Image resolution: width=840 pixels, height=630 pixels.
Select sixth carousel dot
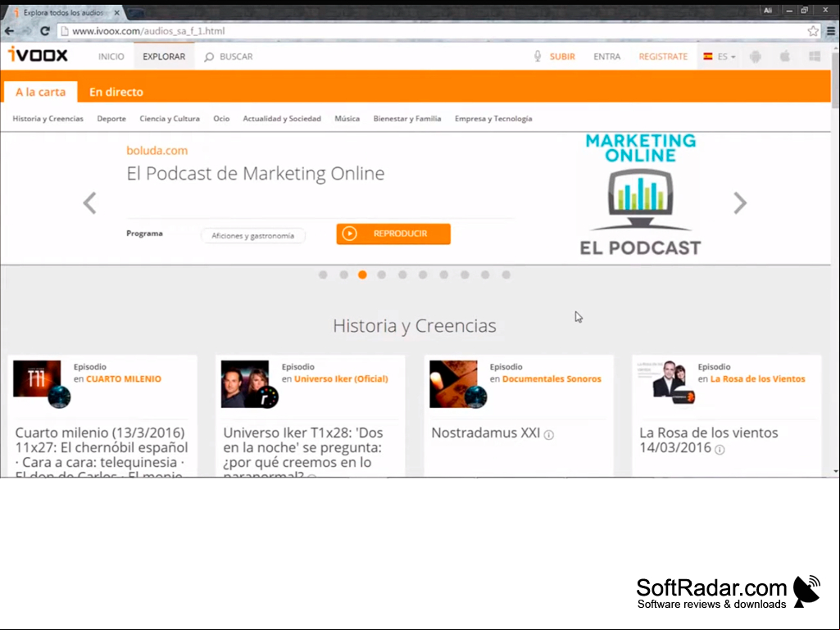(x=423, y=274)
